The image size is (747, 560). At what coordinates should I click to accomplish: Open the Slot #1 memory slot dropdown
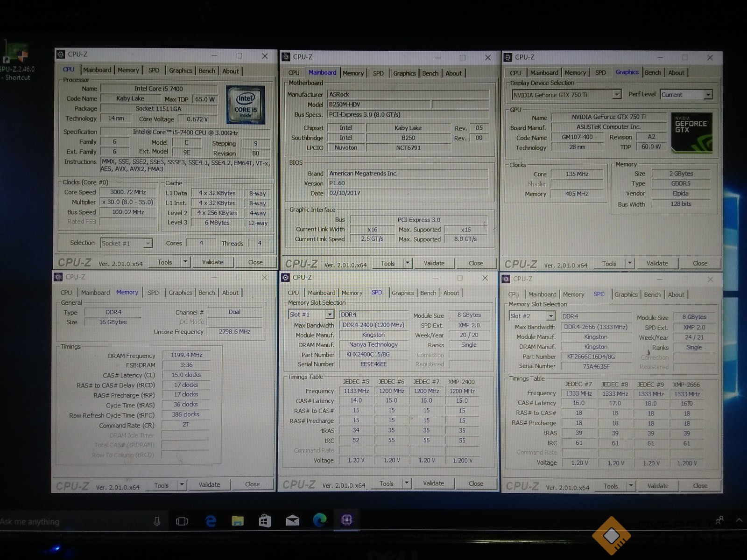click(330, 315)
